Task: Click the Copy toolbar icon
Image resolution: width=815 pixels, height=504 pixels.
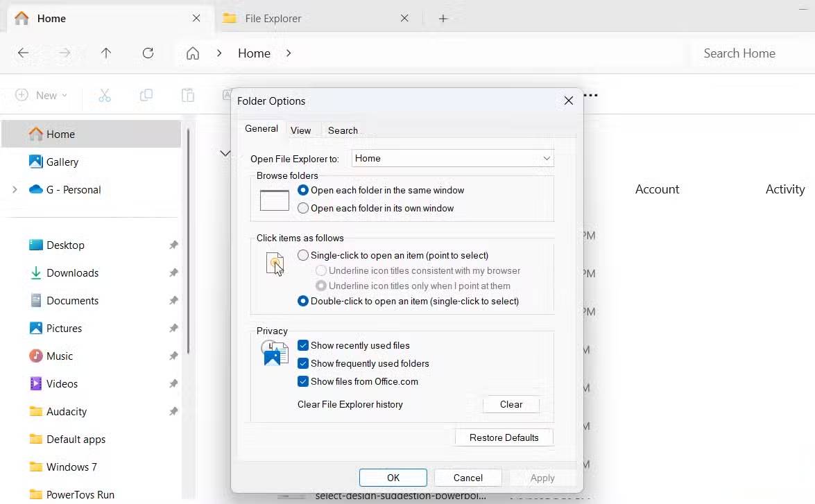Action: [x=146, y=95]
